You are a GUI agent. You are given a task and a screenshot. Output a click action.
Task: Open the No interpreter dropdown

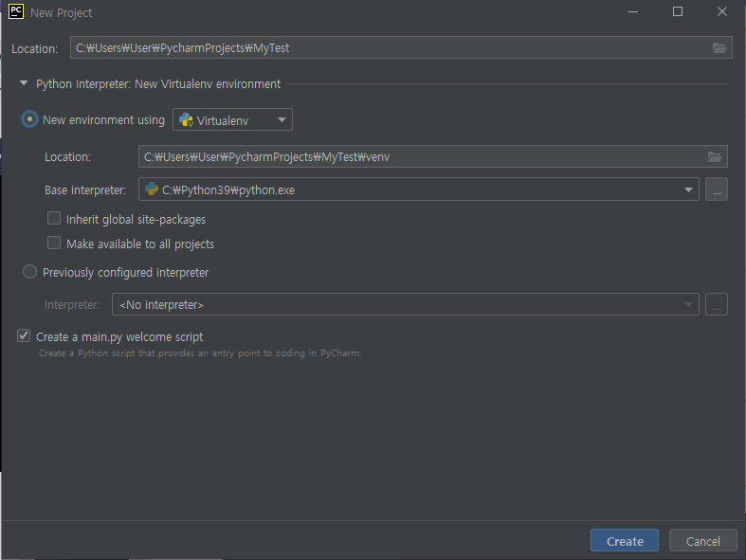pos(406,304)
